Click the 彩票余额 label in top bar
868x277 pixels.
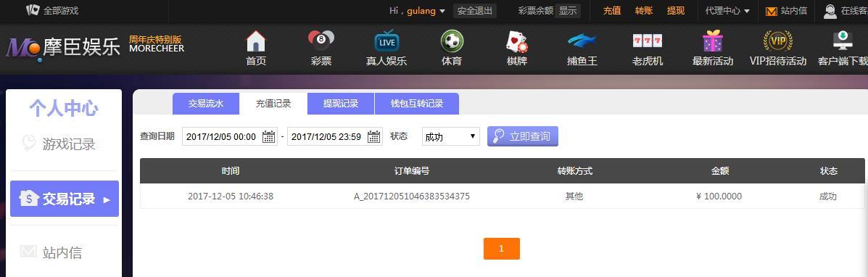[x=535, y=11]
